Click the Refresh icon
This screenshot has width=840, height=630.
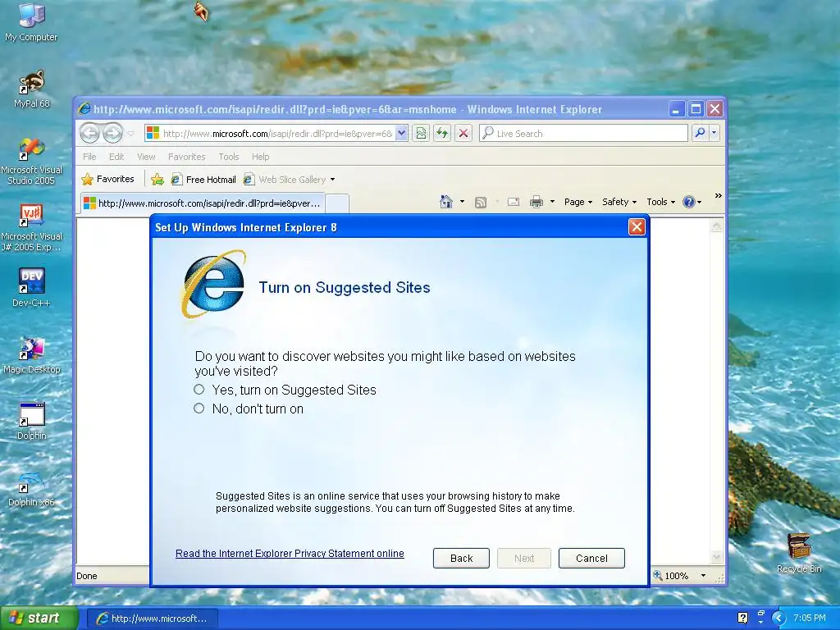(x=442, y=134)
